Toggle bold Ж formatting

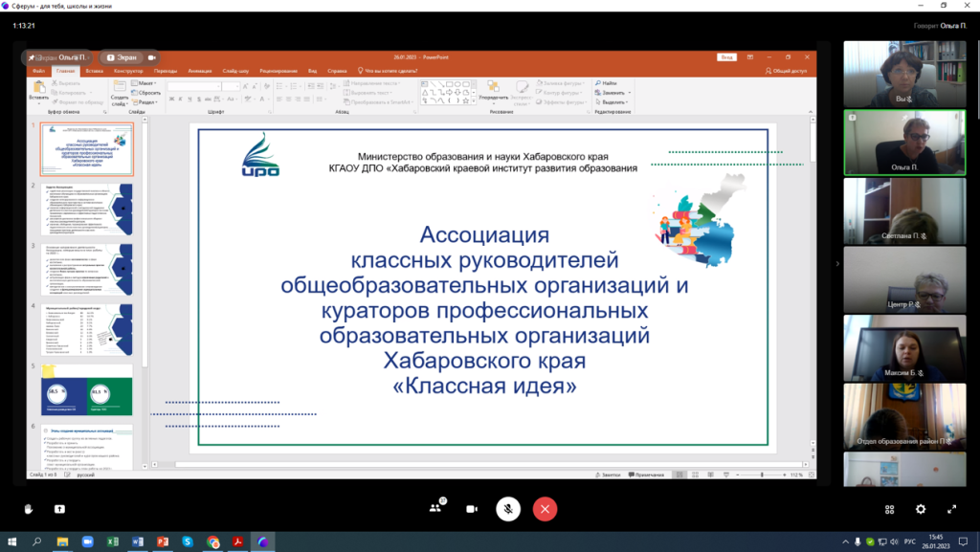(x=171, y=99)
